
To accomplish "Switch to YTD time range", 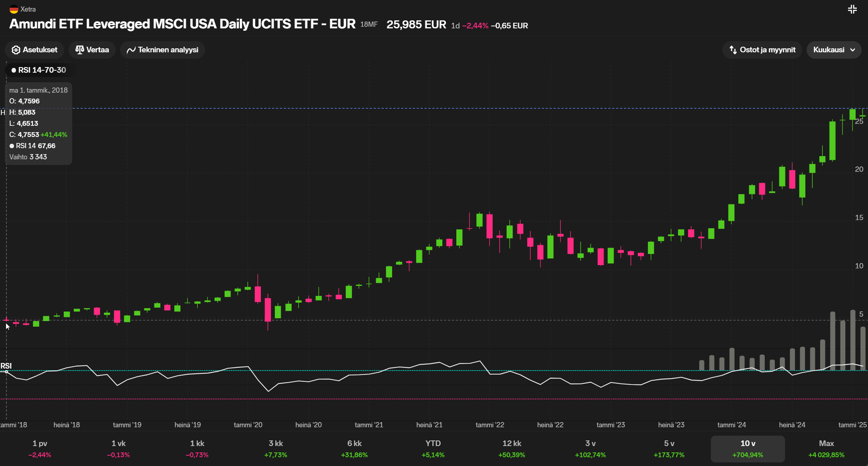I will (x=433, y=448).
